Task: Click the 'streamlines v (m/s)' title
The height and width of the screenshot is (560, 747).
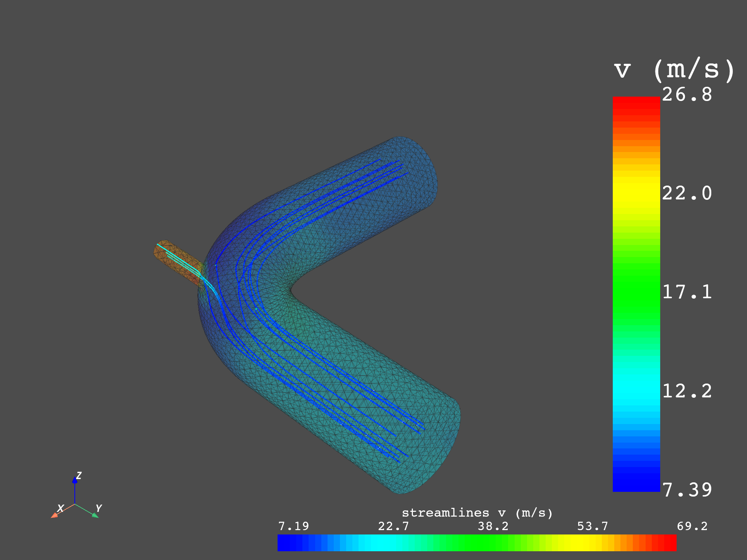Action: click(477, 513)
